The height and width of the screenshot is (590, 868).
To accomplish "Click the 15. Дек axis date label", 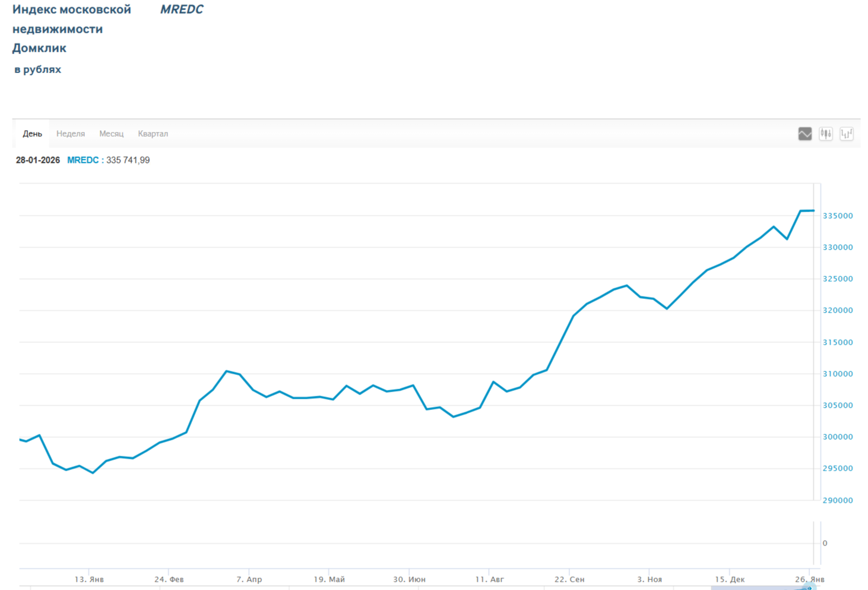I will coord(730,579).
